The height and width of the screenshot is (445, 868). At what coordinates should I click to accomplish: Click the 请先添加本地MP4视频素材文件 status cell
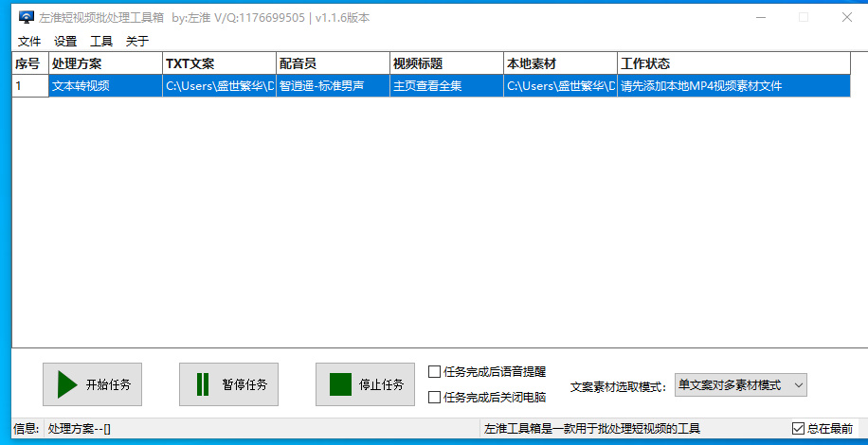[733, 86]
